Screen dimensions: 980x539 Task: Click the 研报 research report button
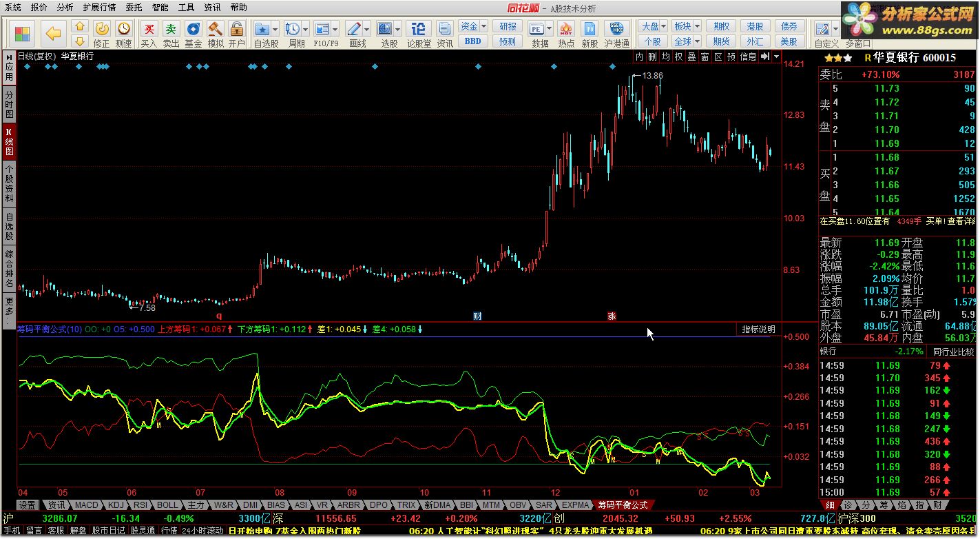508,26
